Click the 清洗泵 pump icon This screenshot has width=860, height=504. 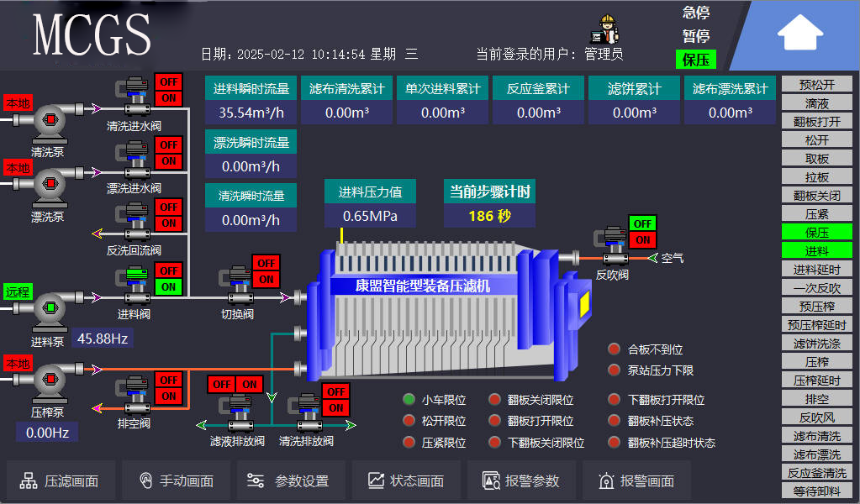coord(48,123)
